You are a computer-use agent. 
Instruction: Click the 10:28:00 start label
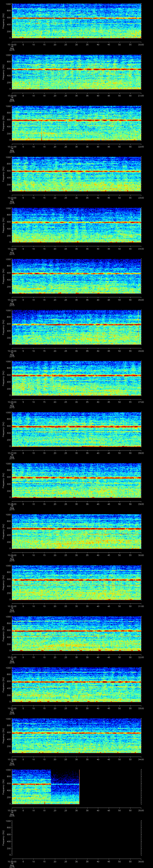click(x=12, y=504)
